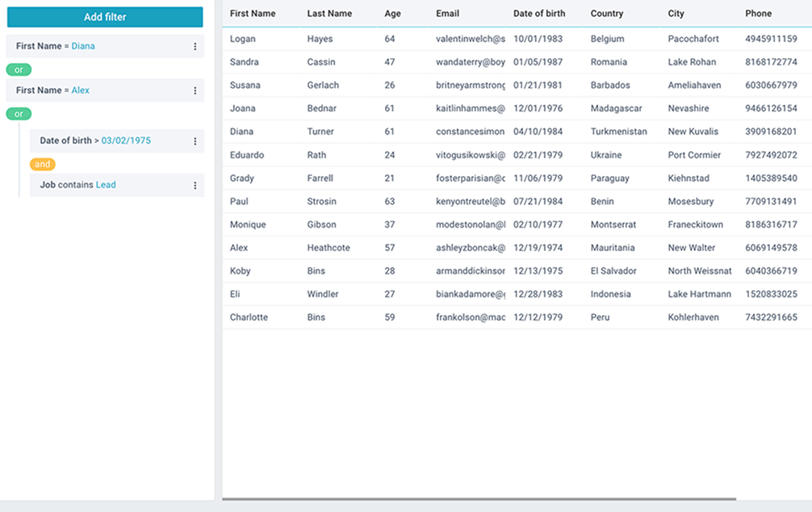Click date of birth '10/01/1983'
The image size is (812, 512).
point(538,39)
